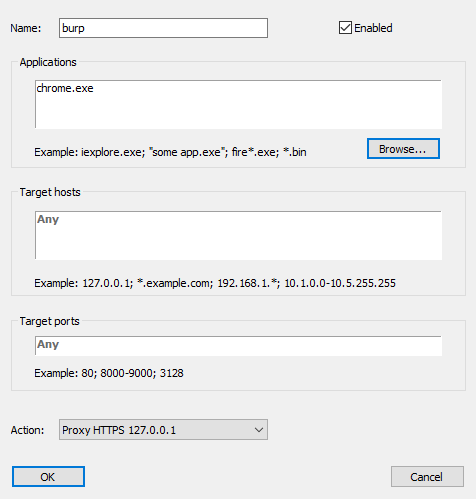Click the Target ports group heading
Viewport: 476px width, 499px height.
point(49,321)
